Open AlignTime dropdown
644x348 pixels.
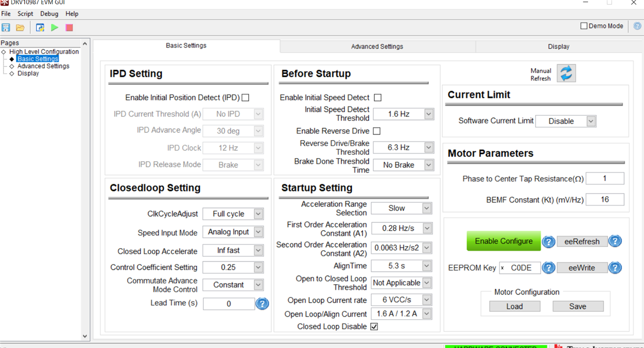[402, 266]
